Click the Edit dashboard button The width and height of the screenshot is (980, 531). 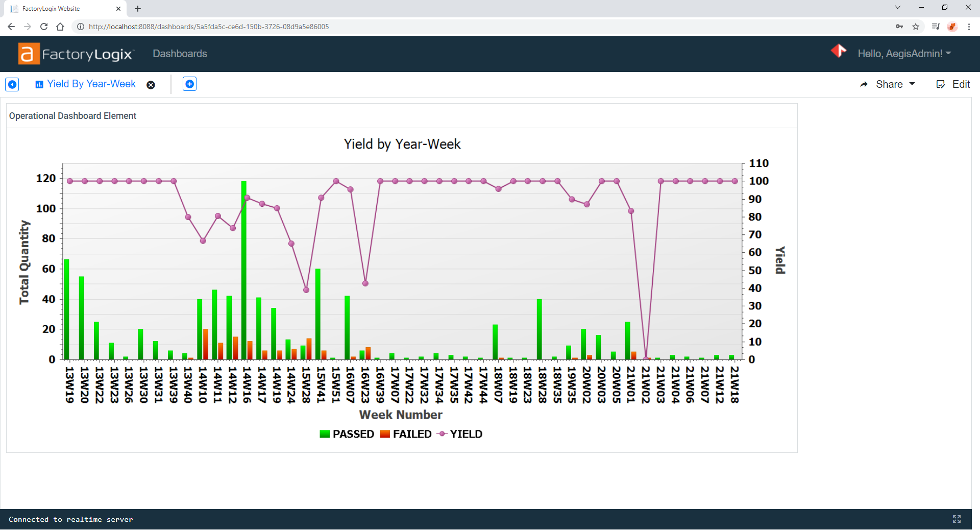point(953,84)
